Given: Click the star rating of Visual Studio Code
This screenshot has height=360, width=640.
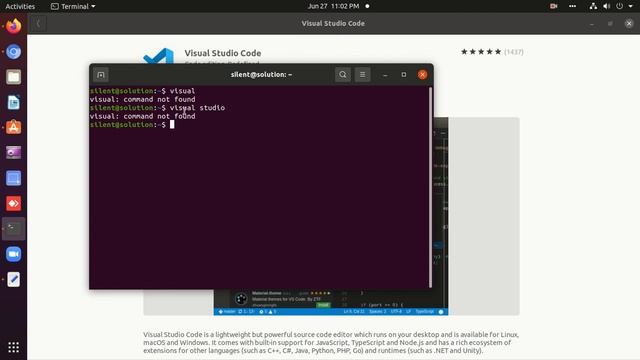Looking at the screenshot, I should click(x=481, y=52).
